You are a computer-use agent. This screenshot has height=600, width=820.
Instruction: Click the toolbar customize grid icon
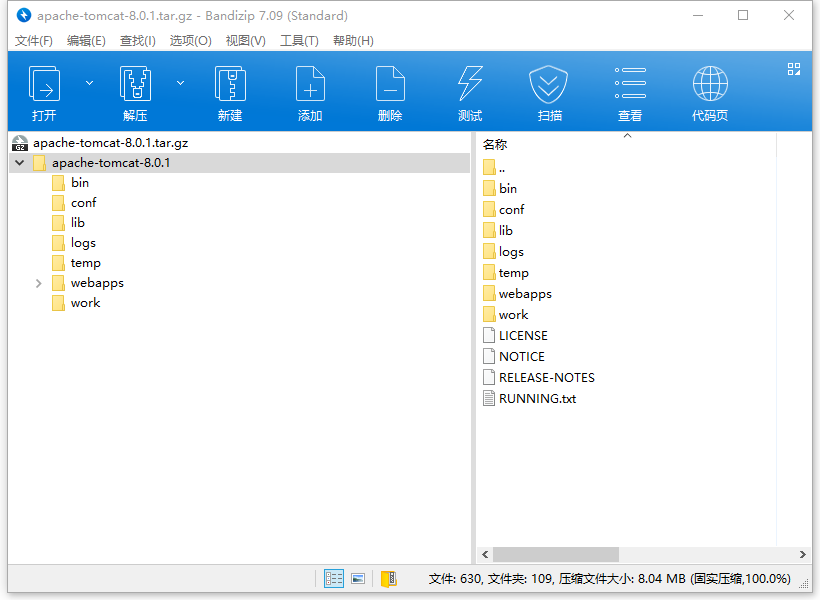click(794, 69)
